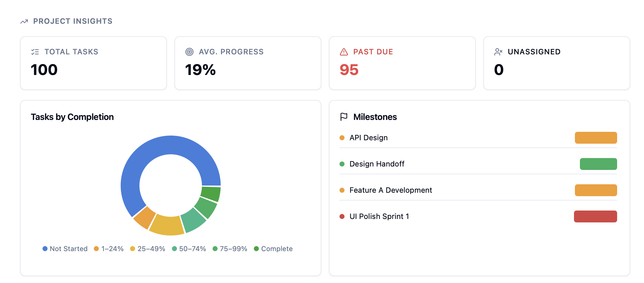Image resolution: width=644 pixels, height=283 pixels.
Task: Toggle the Not Started legend entry
Action: (65, 249)
